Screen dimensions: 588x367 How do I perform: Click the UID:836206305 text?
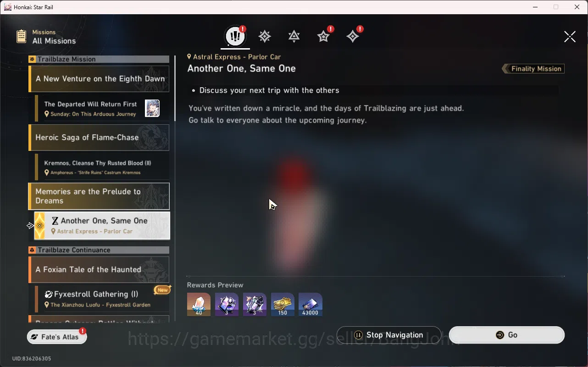(32, 359)
